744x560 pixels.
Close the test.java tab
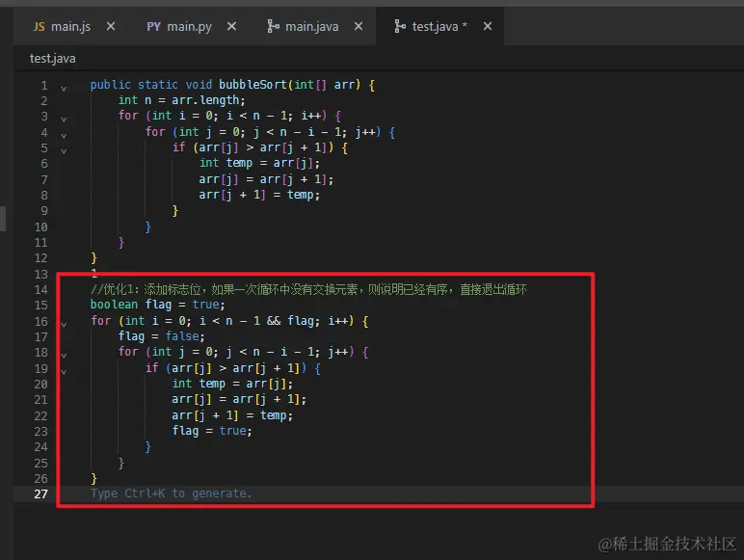click(488, 27)
